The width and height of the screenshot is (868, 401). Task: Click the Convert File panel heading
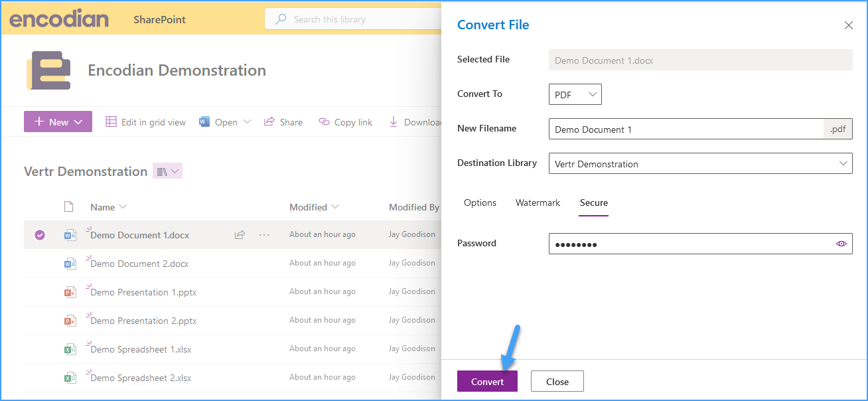[493, 25]
